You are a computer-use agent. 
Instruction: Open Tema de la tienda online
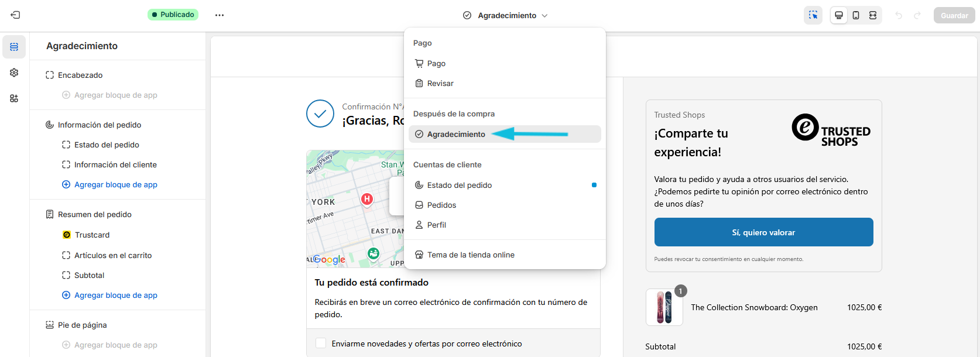471,255
